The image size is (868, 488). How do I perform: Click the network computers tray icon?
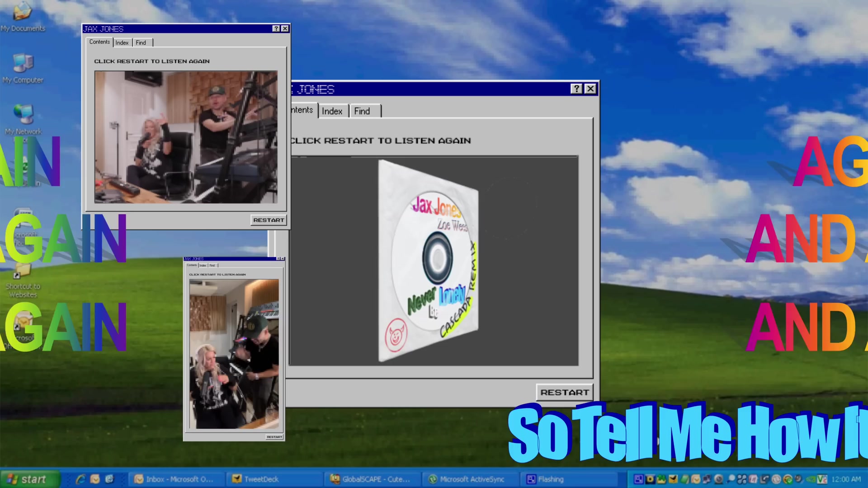click(707, 479)
